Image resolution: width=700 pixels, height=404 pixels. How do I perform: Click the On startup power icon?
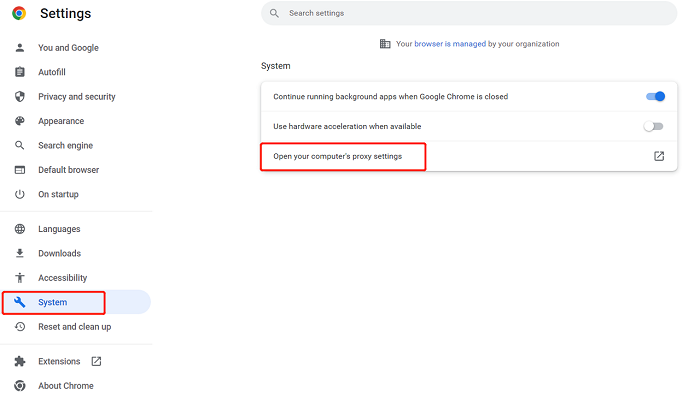pyautogui.click(x=20, y=194)
